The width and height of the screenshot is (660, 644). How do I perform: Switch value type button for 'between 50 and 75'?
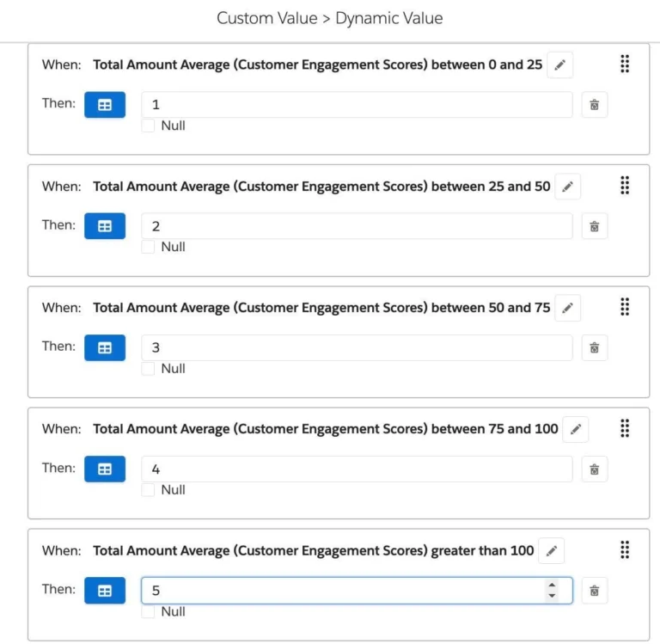point(104,347)
